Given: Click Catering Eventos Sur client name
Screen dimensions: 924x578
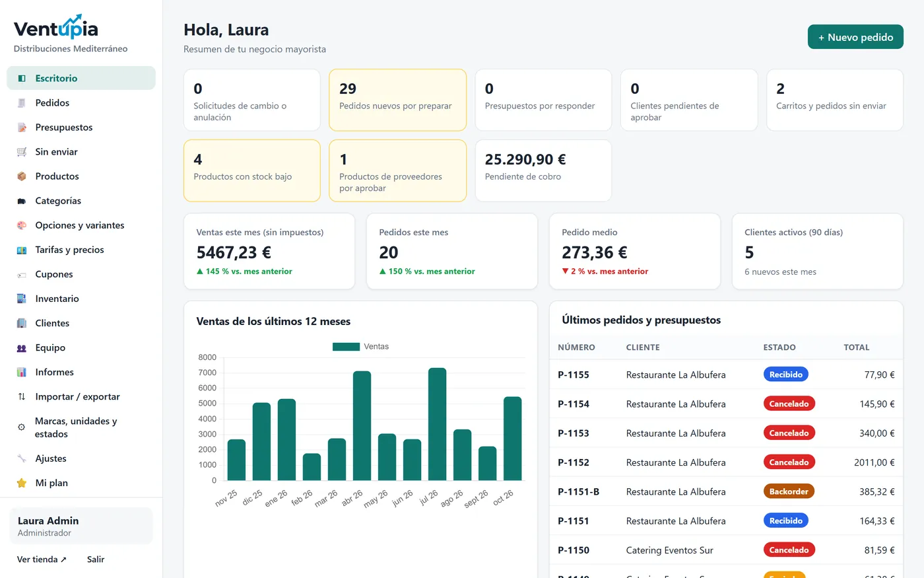Looking at the screenshot, I should 669,550.
